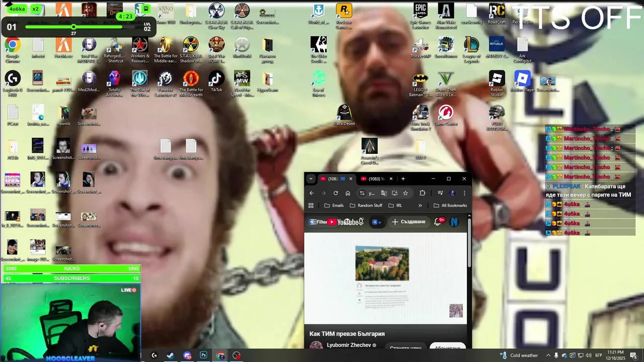644x362 pixels.
Task: Launch Sea of Thieves shortcut
Action: coord(318,83)
